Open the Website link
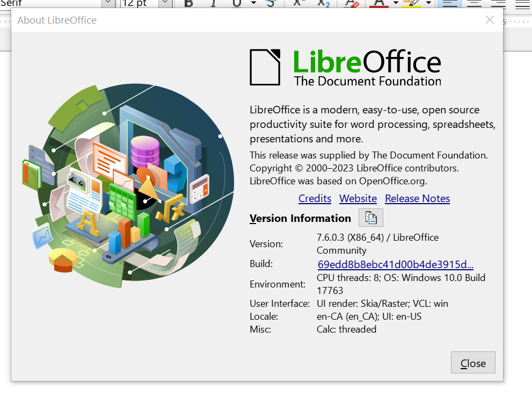This screenshot has width=532, height=403. 358,198
